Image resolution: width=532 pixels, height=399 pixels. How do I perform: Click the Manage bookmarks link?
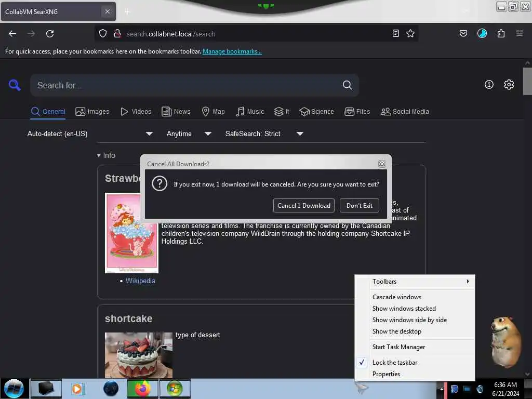pyautogui.click(x=232, y=51)
